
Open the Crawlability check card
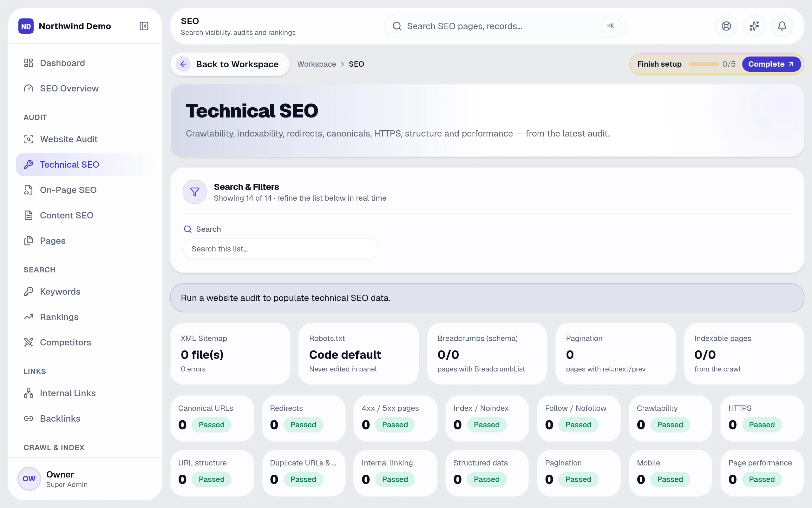(x=671, y=418)
